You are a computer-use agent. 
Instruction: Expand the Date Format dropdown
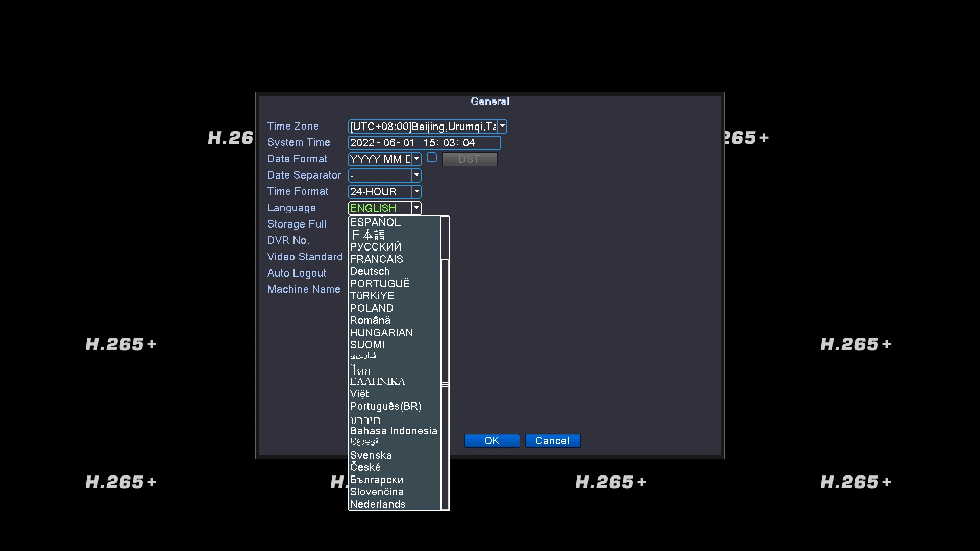coord(416,159)
